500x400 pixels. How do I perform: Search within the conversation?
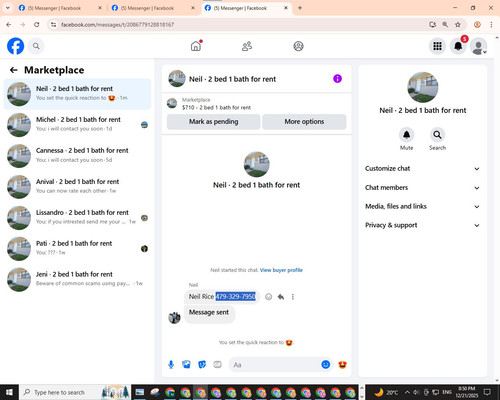click(x=437, y=135)
